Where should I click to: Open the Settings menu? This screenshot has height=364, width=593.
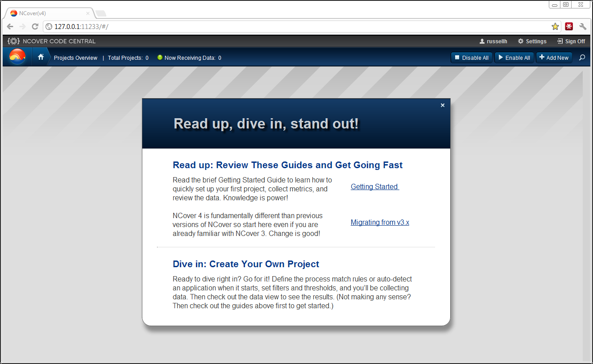(x=532, y=41)
